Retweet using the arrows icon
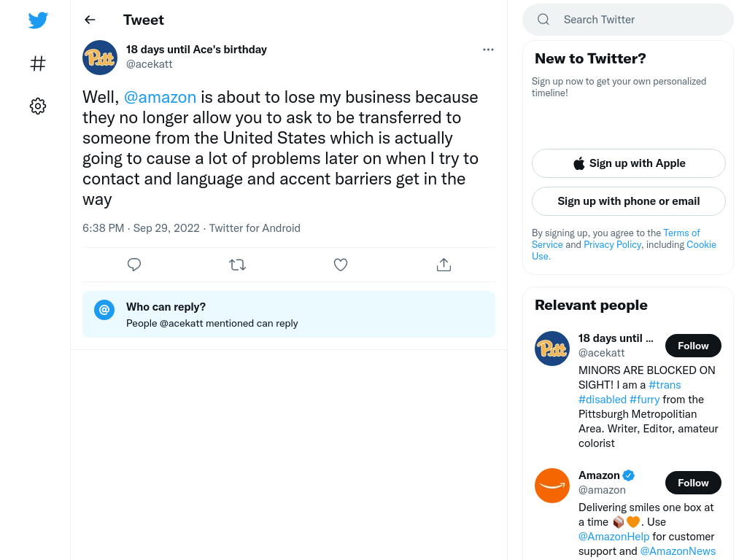This screenshot has width=747, height=560. tap(237, 264)
